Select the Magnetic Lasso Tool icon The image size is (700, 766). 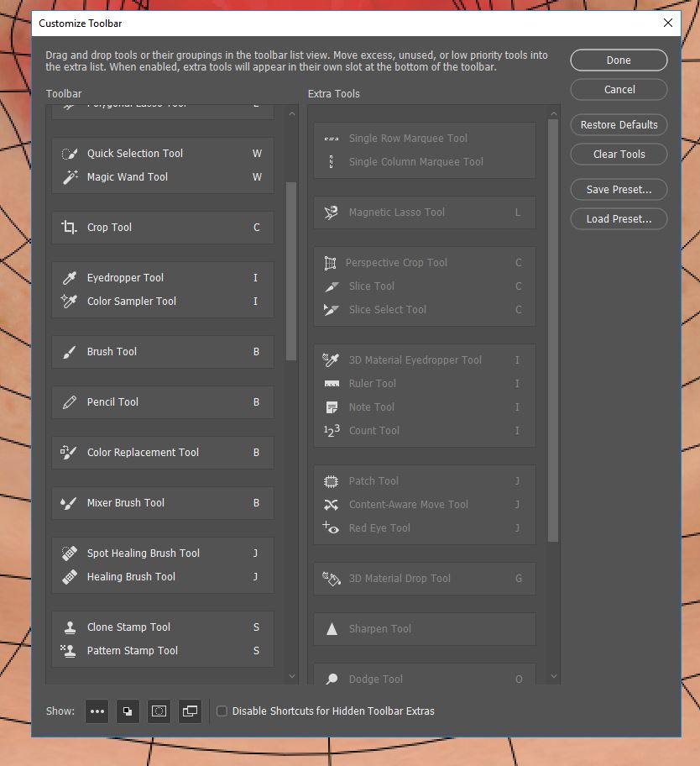(x=331, y=212)
